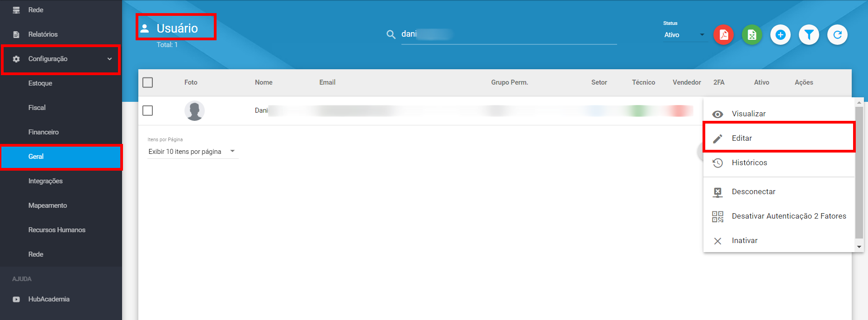The height and width of the screenshot is (320, 868).
Task: Open Relatórios in the sidebar
Action: [61, 34]
